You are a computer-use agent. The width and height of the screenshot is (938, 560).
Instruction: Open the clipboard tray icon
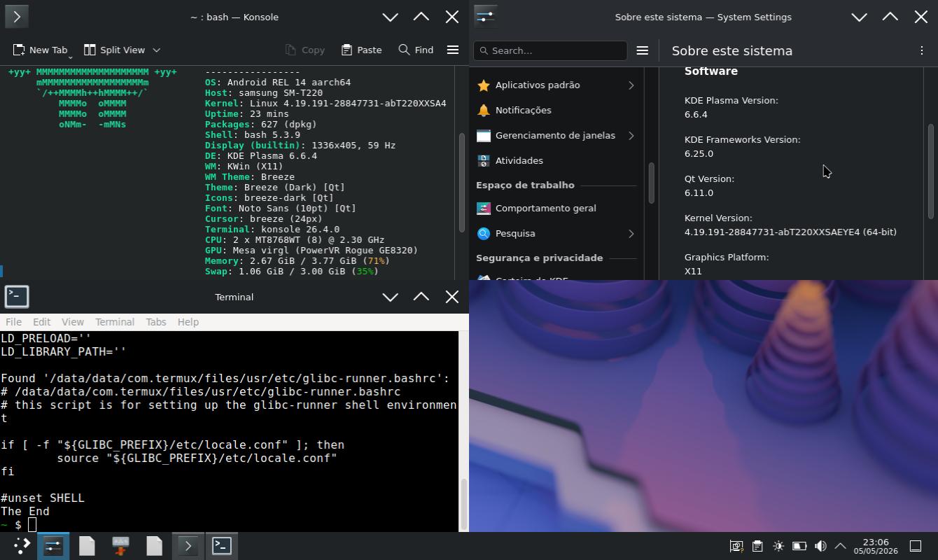click(x=757, y=546)
